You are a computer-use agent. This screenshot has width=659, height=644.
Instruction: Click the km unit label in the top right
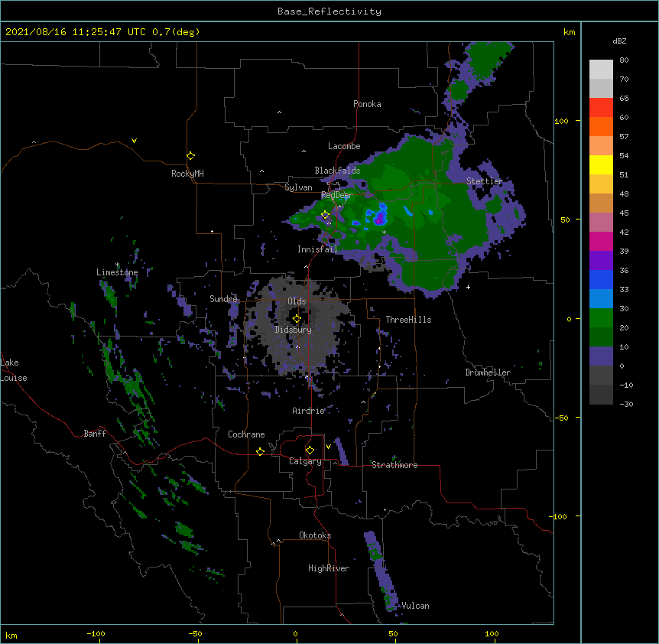pyautogui.click(x=570, y=32)
